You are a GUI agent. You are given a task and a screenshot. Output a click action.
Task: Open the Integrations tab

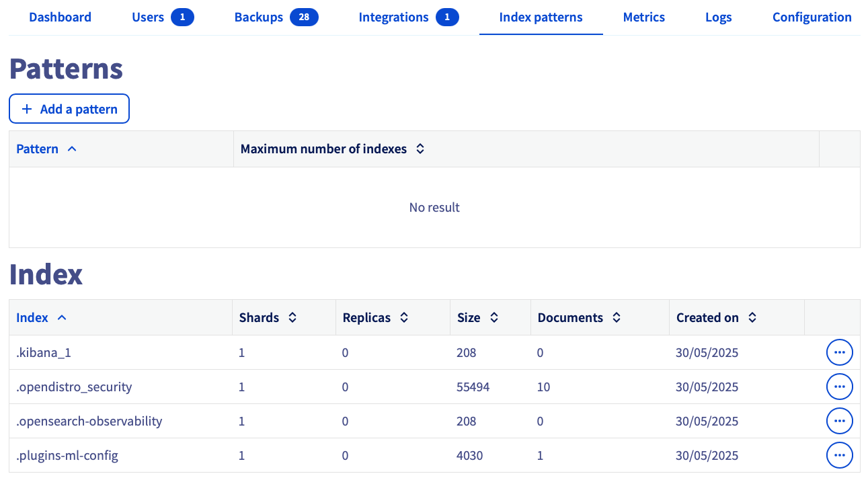click(393, 17)
